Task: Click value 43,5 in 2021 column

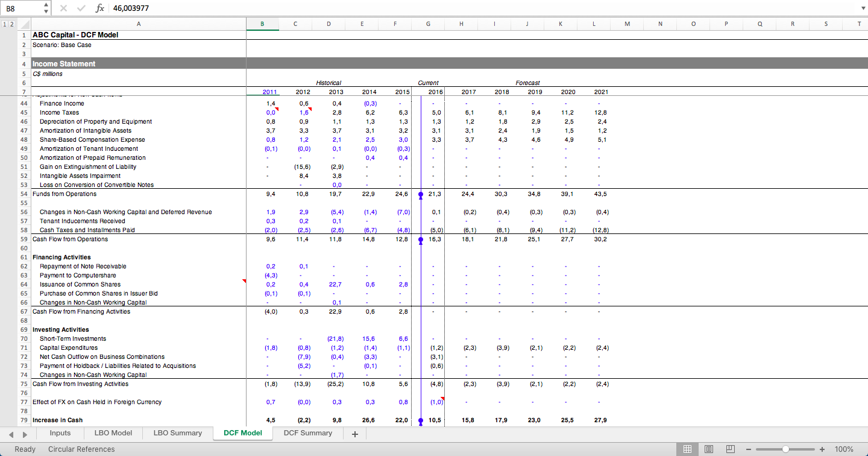Action: [x=600, y=194]
